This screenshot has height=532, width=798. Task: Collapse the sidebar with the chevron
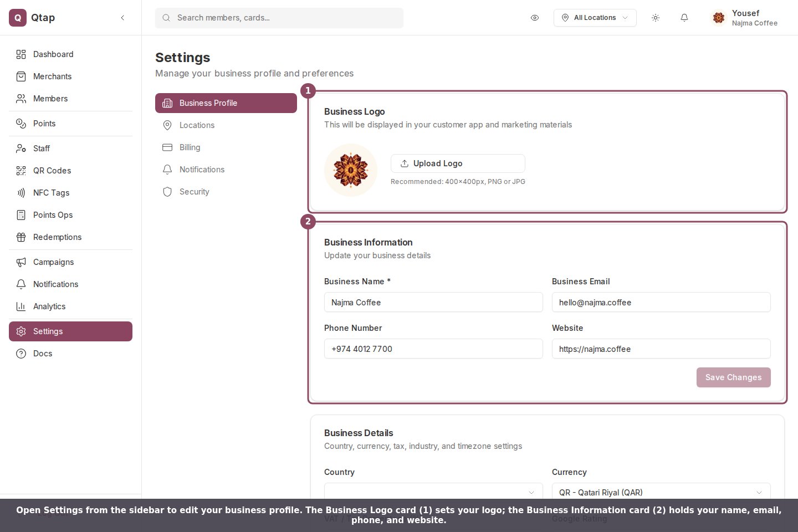(122, 18)
